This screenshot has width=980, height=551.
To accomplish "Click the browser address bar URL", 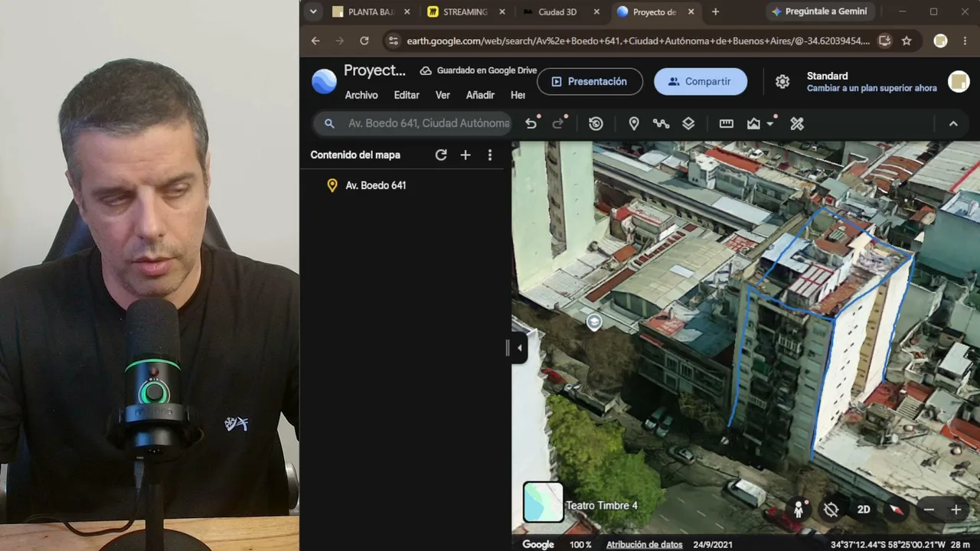I will (x=638, y=41).
